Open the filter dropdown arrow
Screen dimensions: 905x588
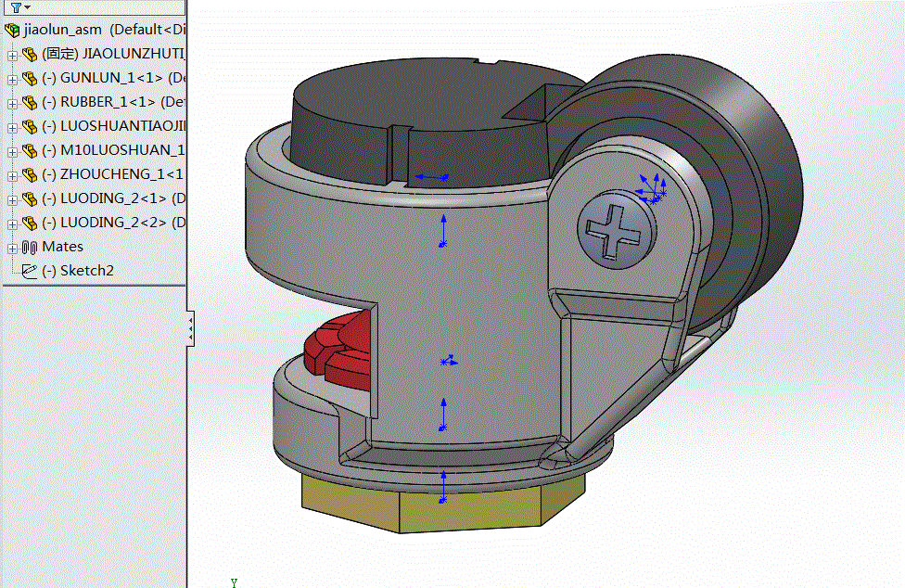click(29, 8)
